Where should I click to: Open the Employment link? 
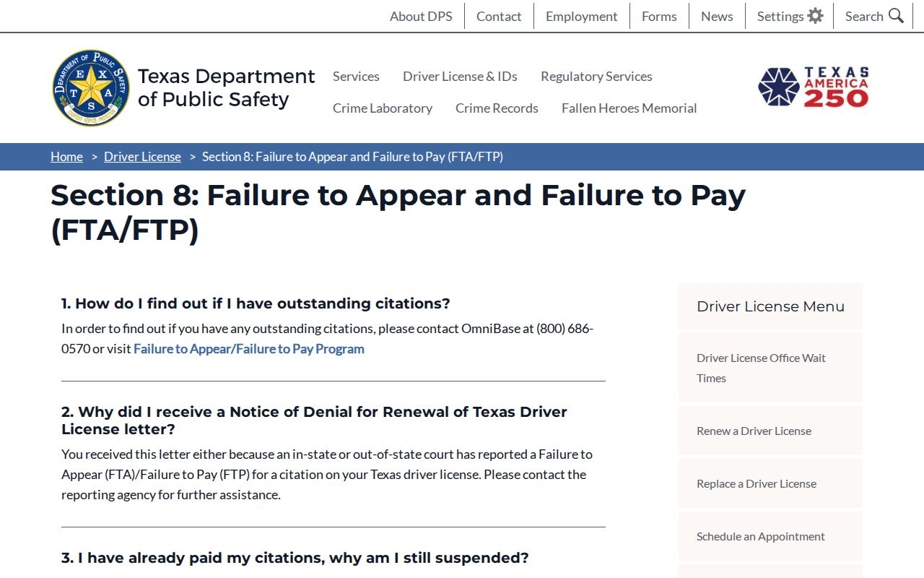tap(582, 16)
